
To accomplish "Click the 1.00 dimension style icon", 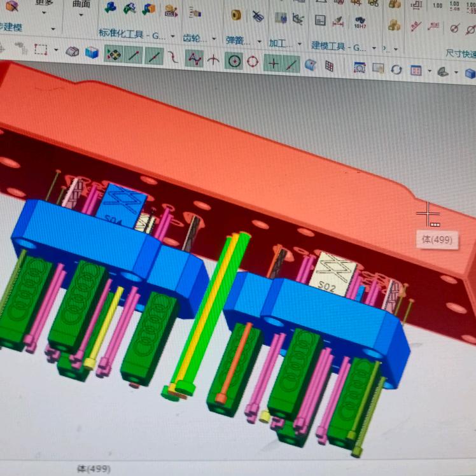I will coord(437,6).
